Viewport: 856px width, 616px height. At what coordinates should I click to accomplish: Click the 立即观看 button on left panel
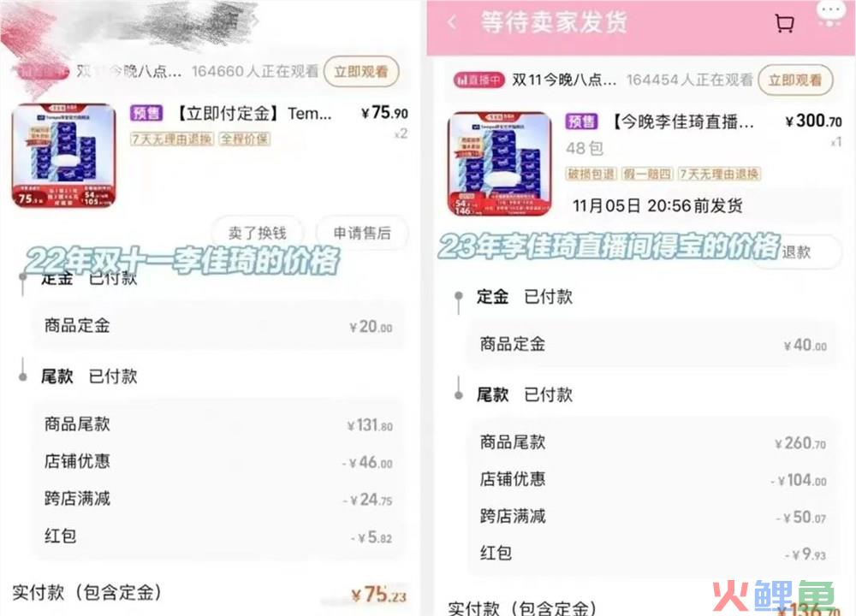click(x=361, y=72)
